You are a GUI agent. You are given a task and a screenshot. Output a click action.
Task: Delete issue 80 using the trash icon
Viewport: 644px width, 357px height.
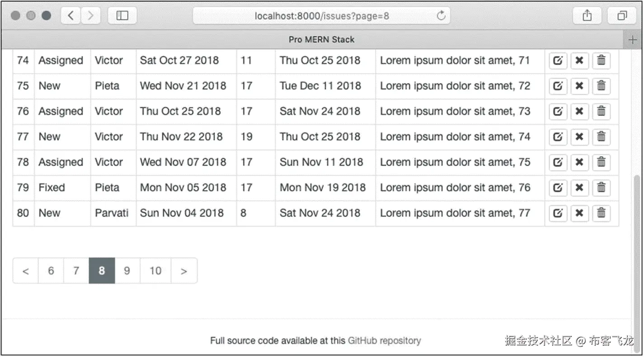coord(601,213)
